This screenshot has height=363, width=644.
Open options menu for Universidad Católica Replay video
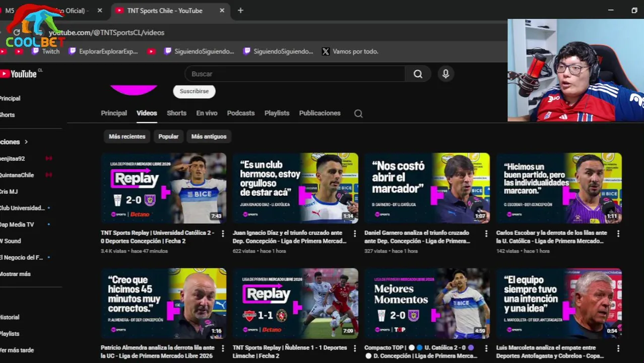tap(223, 234)
